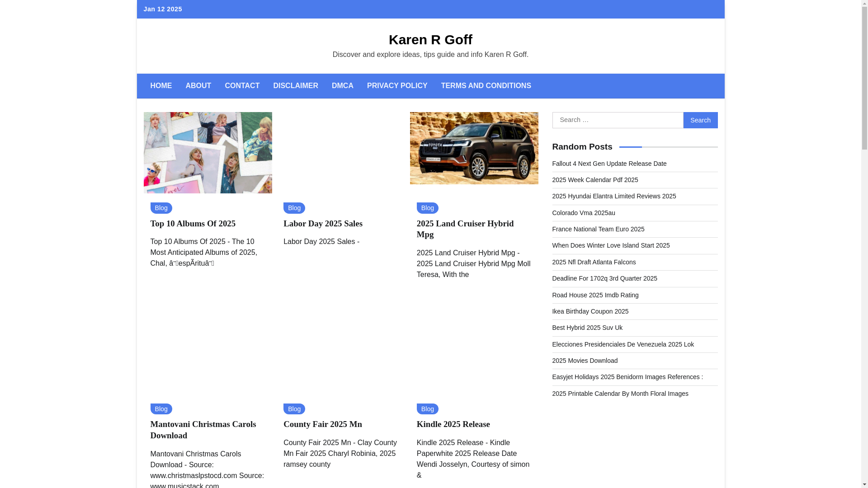Click Blog tag above Kindle 2025 Release
This screenshot has height=488, width=868.
coord(427,409)
